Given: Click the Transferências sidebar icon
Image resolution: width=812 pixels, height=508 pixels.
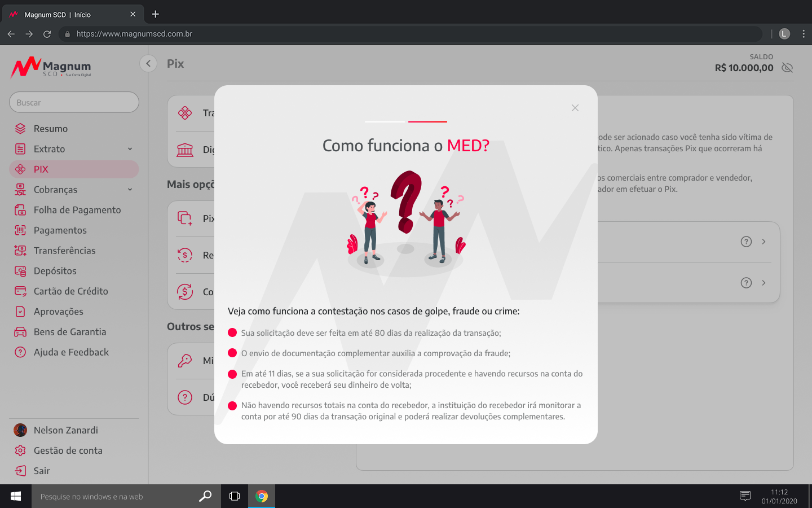Looking at the screenshot, I should [20, 251].
